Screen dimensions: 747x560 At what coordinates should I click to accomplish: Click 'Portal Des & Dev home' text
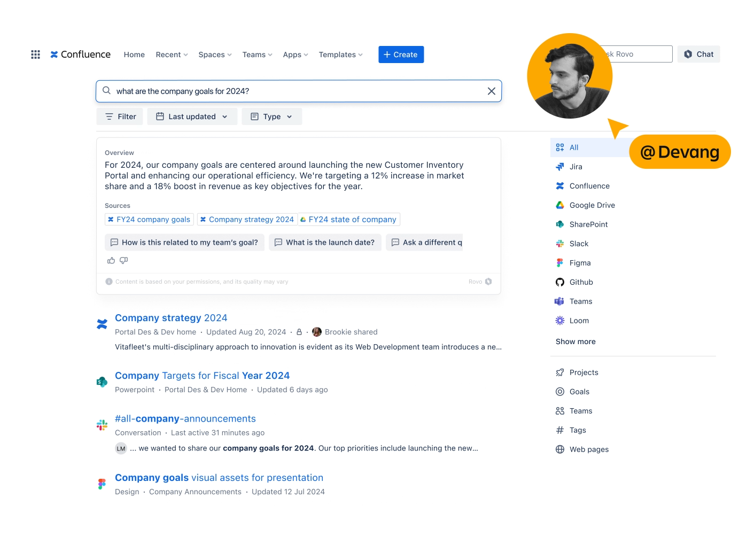coord(155,332)
